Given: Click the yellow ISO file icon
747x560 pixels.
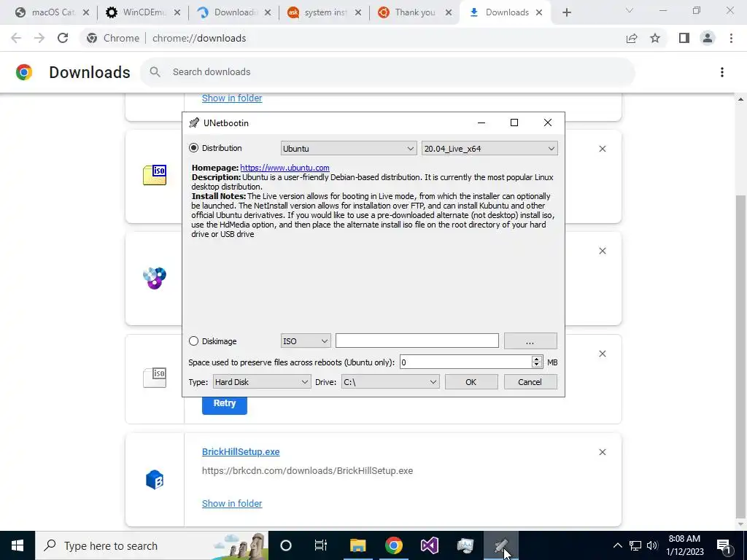Looking at the screenshot, I should pos(155,175).
